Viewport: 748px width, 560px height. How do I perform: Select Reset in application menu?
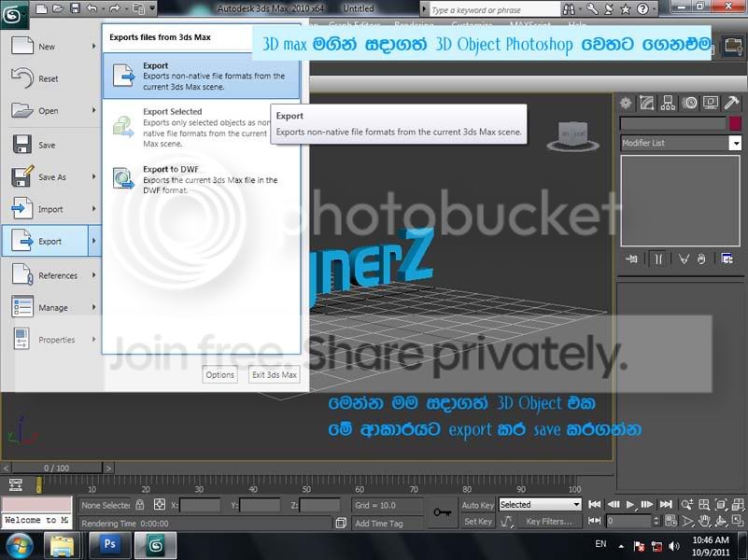point(51,78)
